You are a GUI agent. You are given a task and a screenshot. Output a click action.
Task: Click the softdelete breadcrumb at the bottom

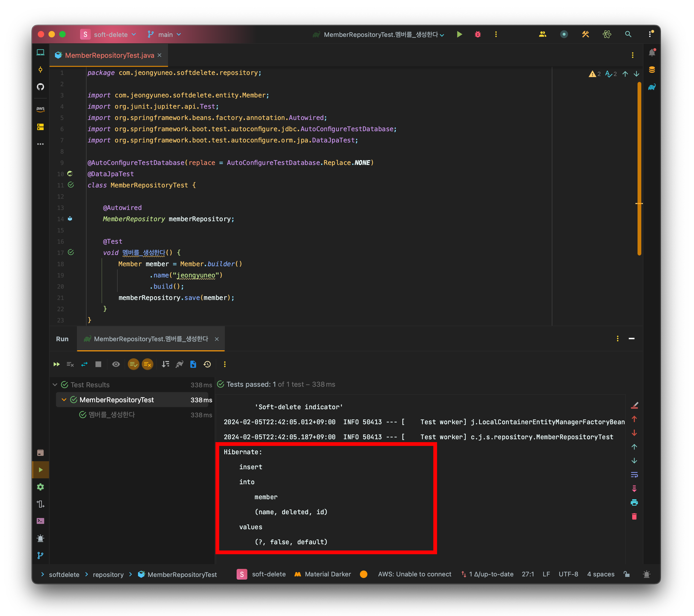click(x=64, y=574)
